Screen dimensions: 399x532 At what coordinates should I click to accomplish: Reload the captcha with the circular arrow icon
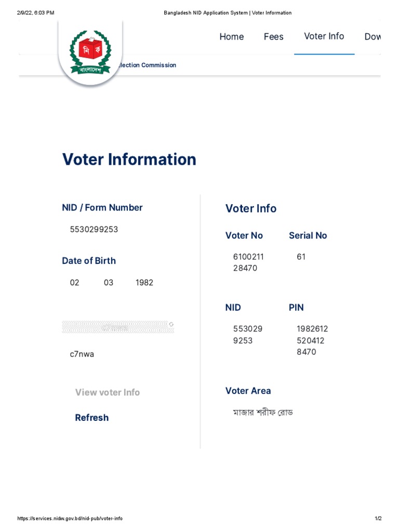tap(171, 324)
